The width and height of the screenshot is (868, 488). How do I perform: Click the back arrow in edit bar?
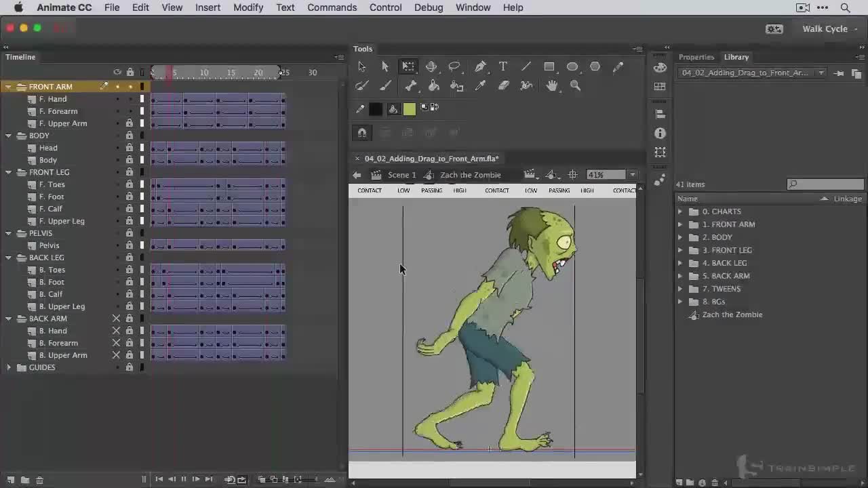(357, 175)
